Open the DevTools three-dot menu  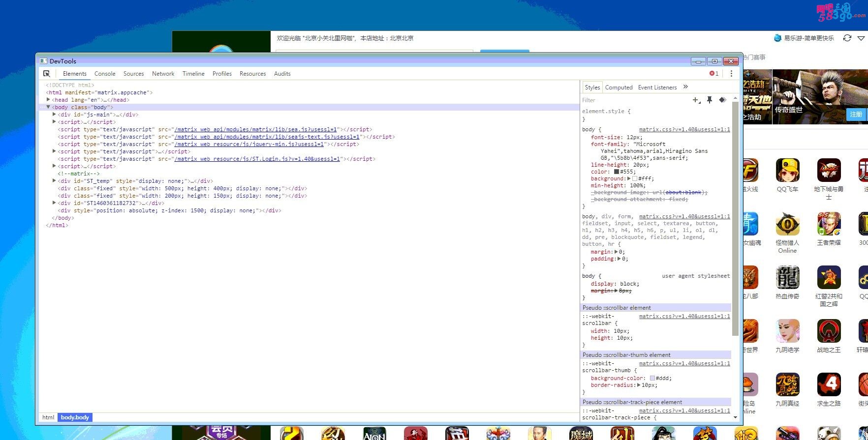tap(731, 74)
